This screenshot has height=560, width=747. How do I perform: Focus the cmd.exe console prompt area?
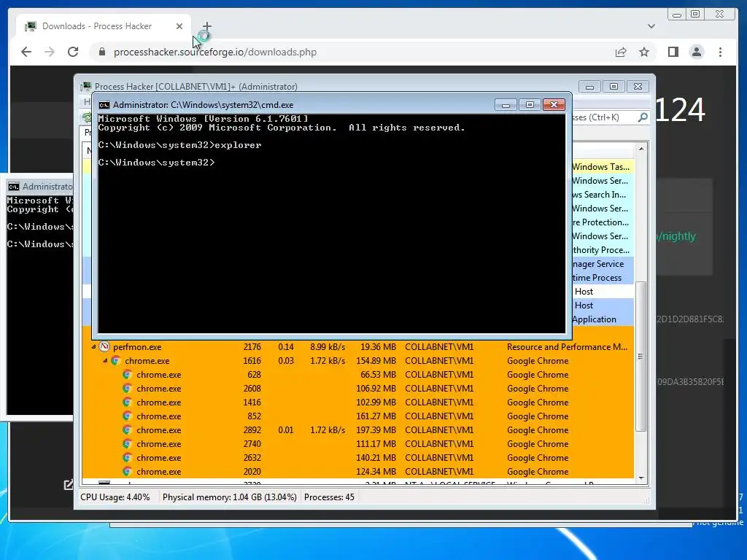pos(332,224)
